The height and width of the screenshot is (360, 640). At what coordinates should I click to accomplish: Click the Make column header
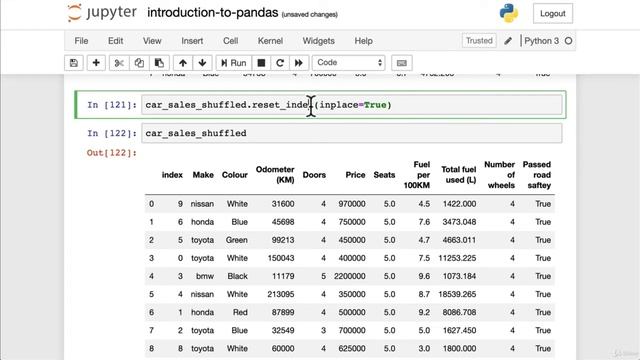tap(203, 175)
